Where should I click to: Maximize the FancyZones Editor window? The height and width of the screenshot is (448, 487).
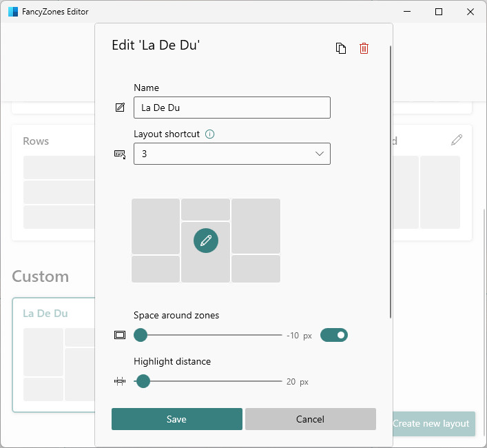[x=439, y=12]
